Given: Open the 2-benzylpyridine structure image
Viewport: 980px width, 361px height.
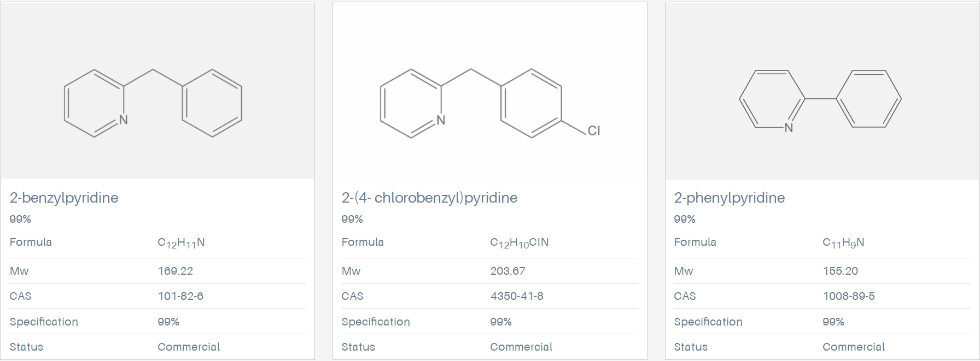Looking at the screenshot, I should click(157, 90).
